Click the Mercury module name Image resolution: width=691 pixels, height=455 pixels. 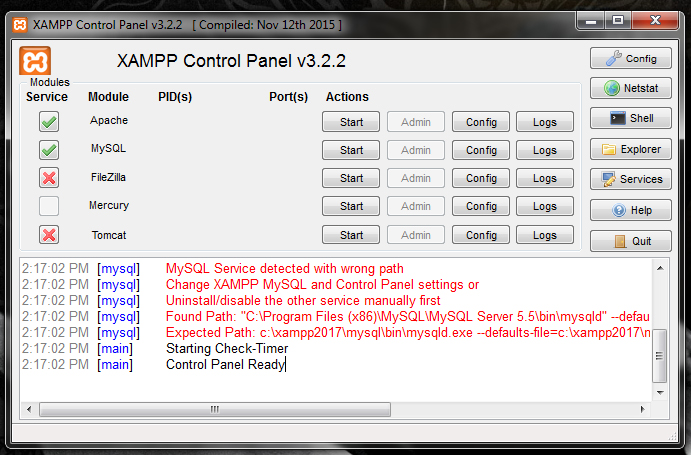pos(109,205)
